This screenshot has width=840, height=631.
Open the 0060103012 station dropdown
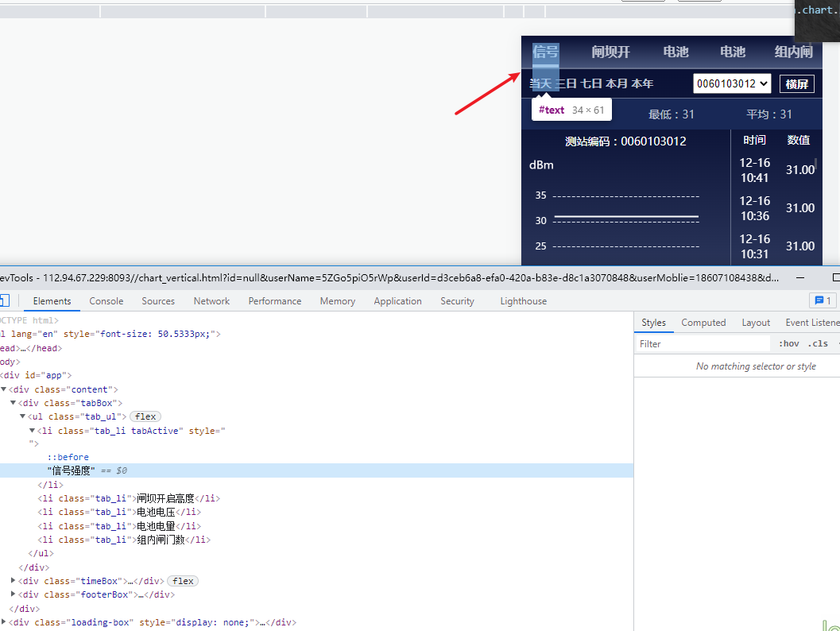732,83
